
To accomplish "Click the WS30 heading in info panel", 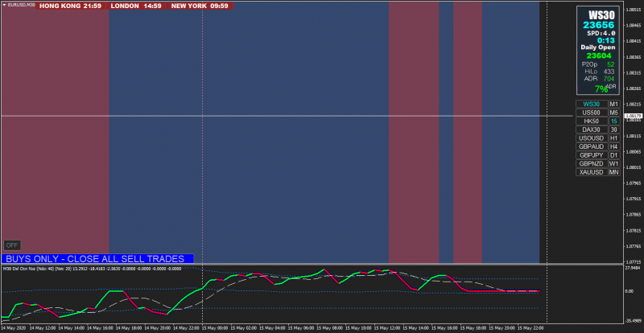I will (x=601, y=14).
